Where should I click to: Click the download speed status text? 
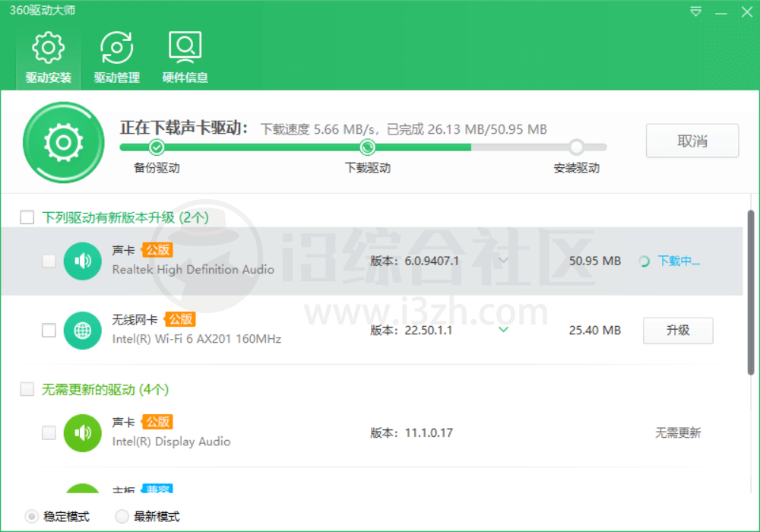(x=404, y=129)
